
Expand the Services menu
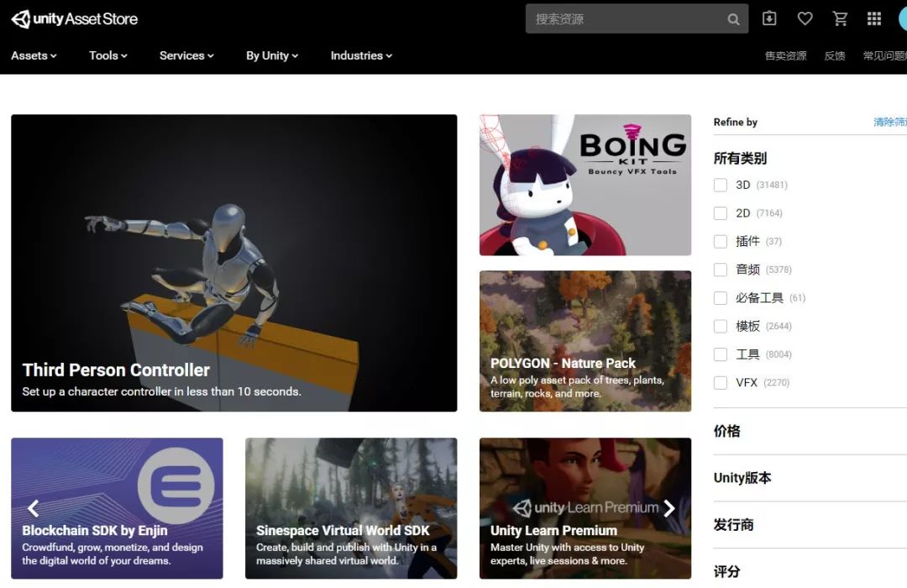(186, 55)
